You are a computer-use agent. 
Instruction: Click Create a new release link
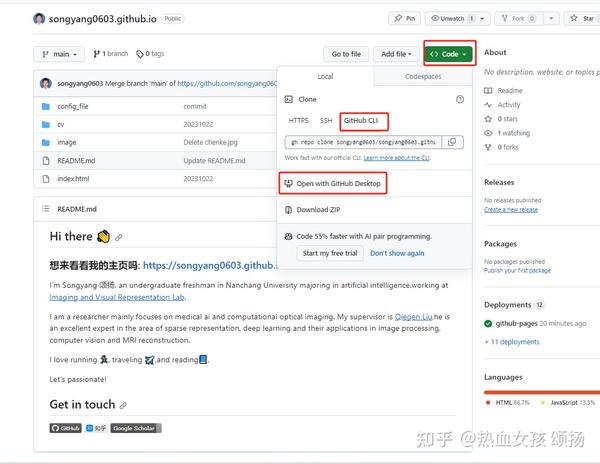click(x=511, y=210)
